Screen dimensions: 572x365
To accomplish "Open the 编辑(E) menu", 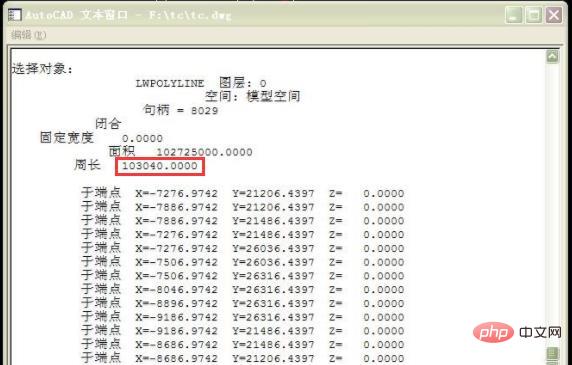I will [x=28, y=35].
